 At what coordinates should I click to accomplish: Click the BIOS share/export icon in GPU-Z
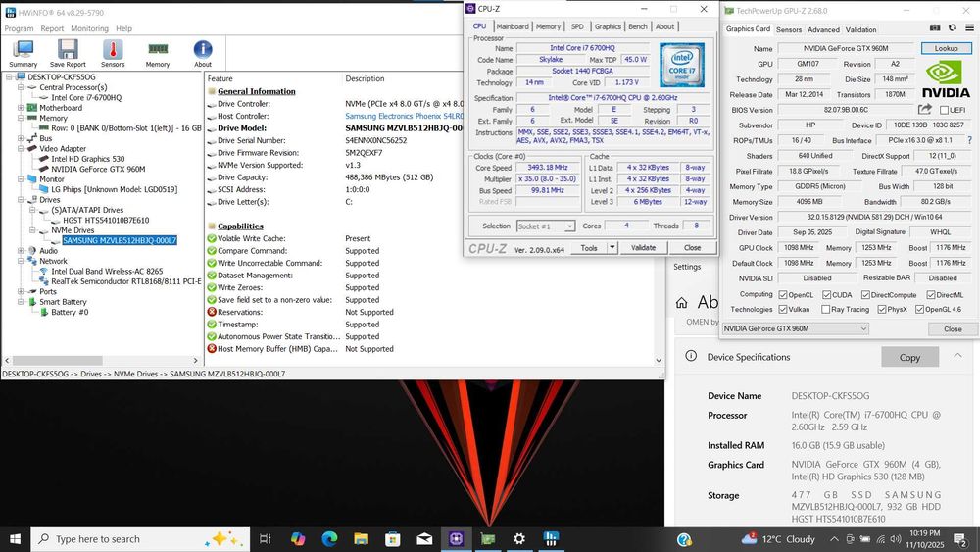[x=924, y=110]
